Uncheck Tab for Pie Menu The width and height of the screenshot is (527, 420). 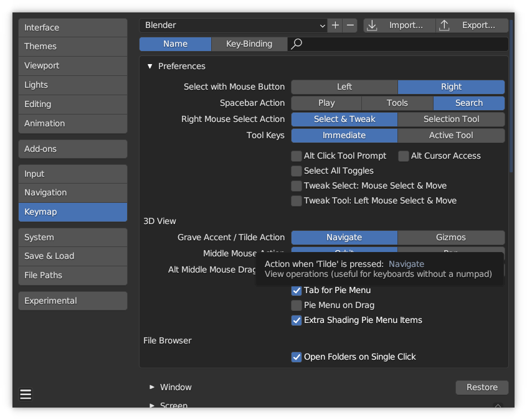pyautogui.click(x=297, y=291)
